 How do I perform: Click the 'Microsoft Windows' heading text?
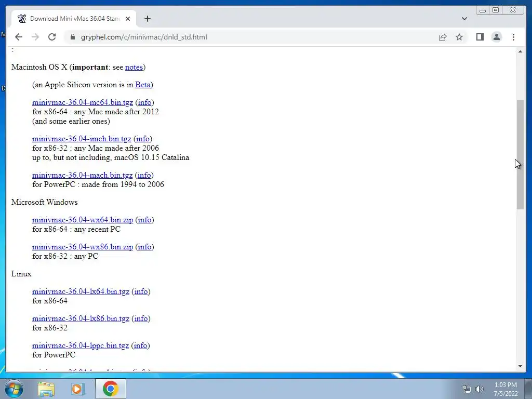click(45, 202)
